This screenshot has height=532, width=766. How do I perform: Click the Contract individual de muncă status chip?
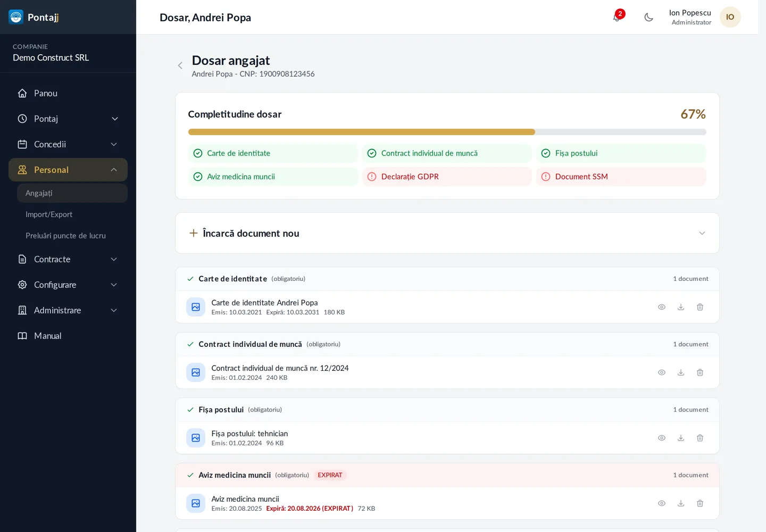pyautogui.click(x=447, y=153)
